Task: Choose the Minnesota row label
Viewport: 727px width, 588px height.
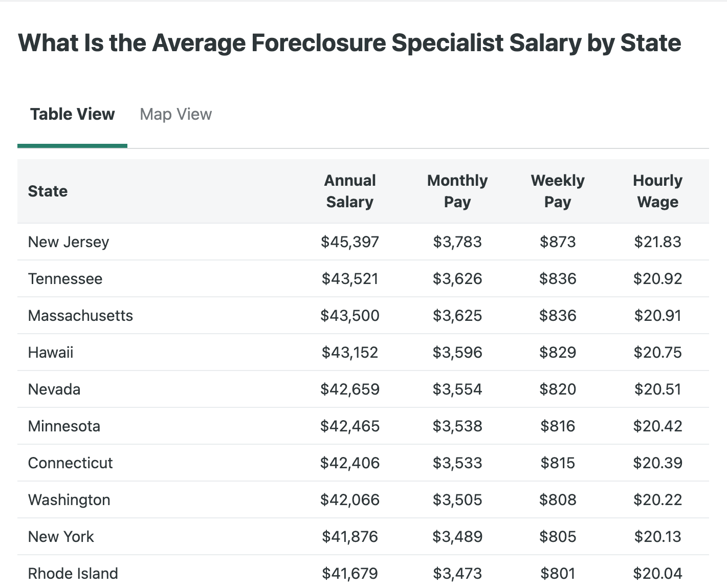Action: (64, 426)
